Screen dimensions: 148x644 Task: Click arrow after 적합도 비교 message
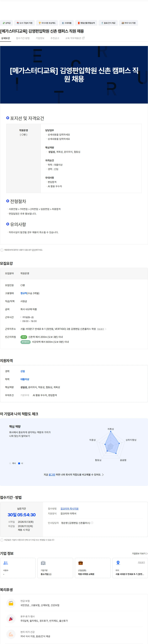tap(103, 474)
